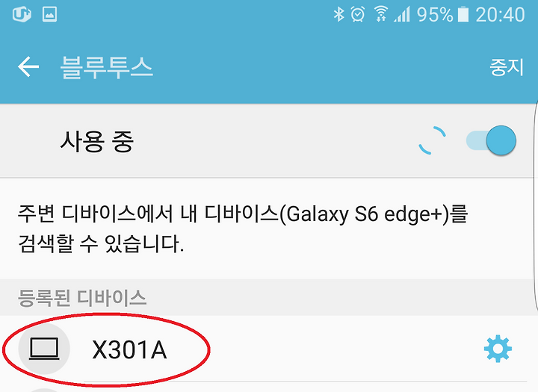This screenshot has width=538, height=392.
Task: Tap the alarm clock status icon
Action: click(358, 14)
